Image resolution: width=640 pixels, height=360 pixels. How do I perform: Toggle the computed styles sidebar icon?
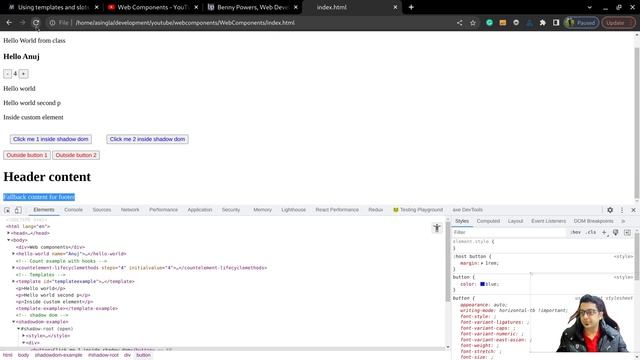pos(627,232)
